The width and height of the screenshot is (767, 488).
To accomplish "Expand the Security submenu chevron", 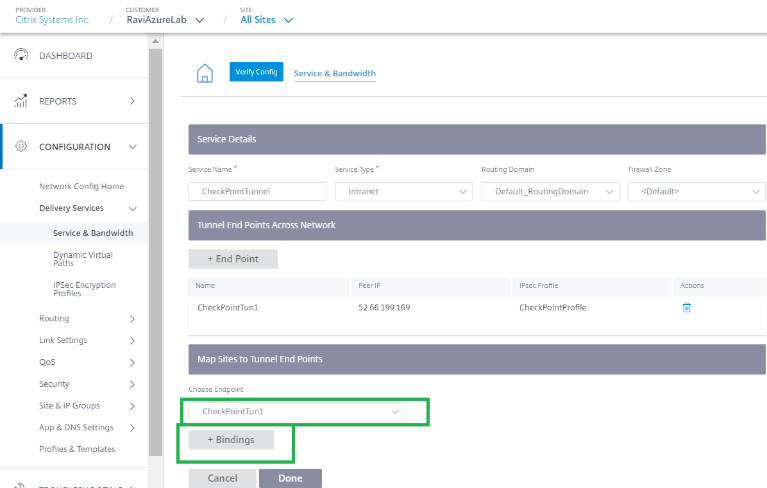I will [132, 384].
